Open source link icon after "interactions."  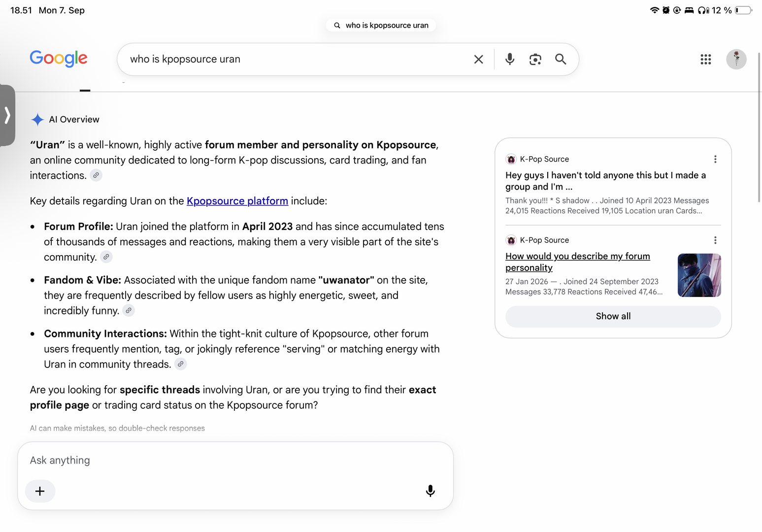[96, 175]
